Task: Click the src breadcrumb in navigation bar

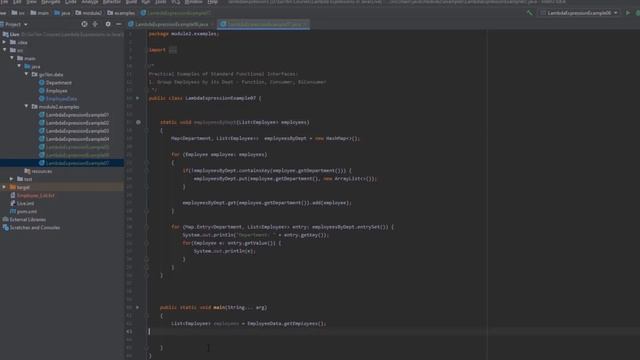Action: point(18,13)
